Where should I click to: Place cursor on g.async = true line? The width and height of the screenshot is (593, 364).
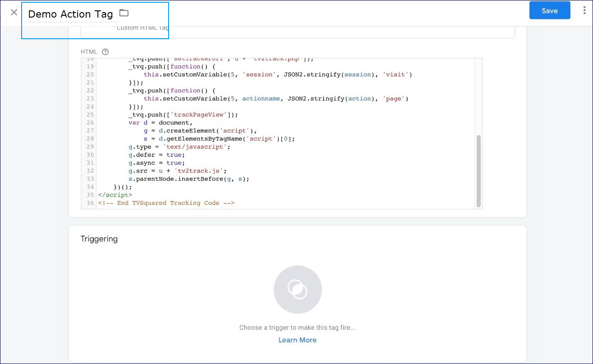(x=156, y=163)
